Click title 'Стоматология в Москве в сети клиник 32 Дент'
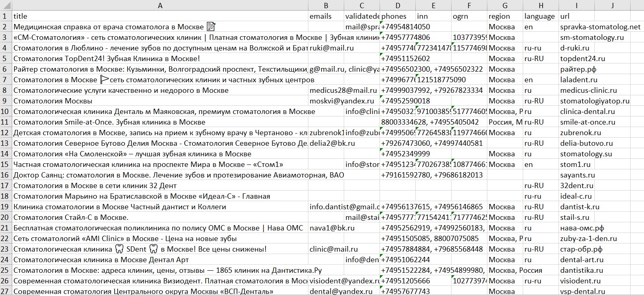 [95, 186]
